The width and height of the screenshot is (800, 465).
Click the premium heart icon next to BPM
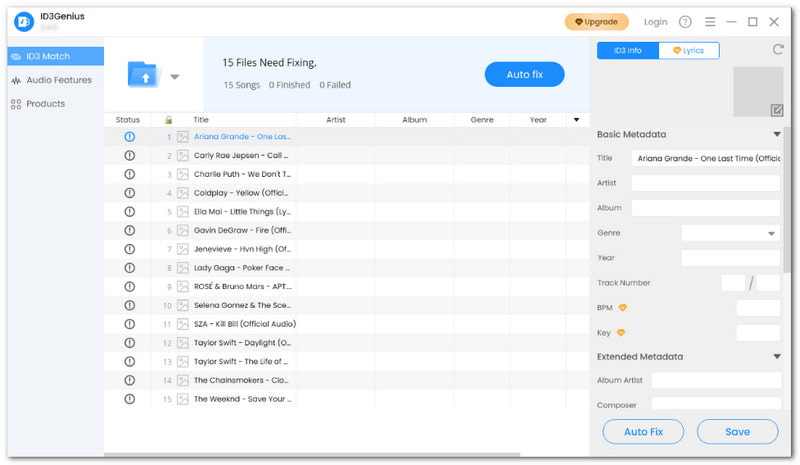tap(622, 308)
